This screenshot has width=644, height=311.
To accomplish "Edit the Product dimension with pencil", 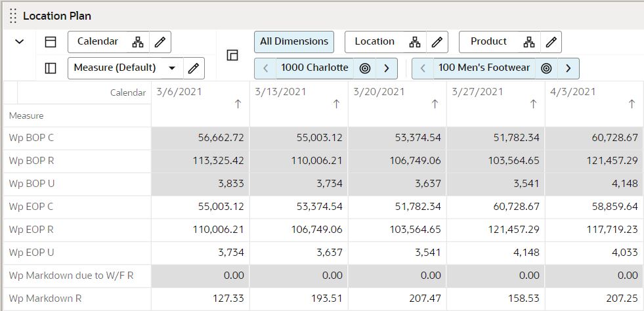I will point(551,42).
